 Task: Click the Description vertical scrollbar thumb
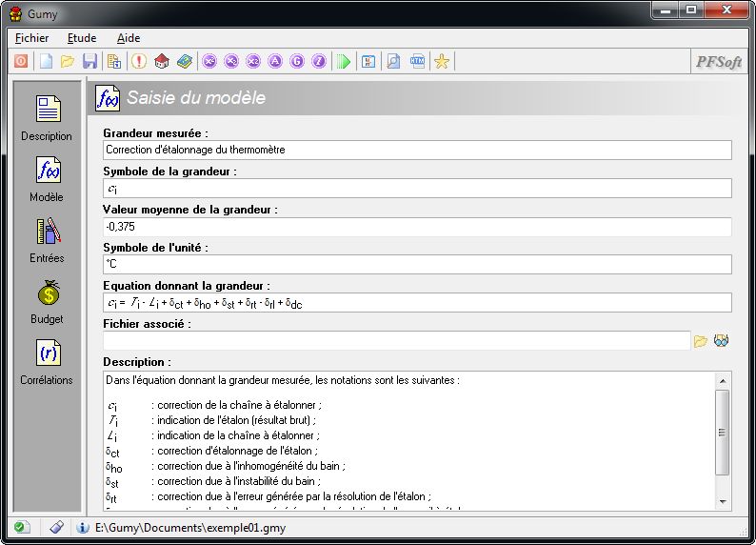(x=723, y=433)
